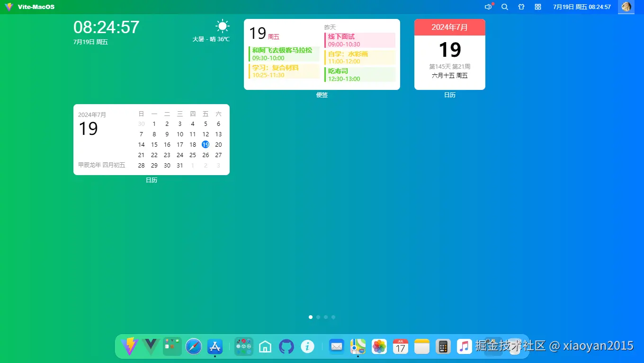Launch the Vue app from the dock
This screenshot has height=363, width=644.
[x=151, y=346]
